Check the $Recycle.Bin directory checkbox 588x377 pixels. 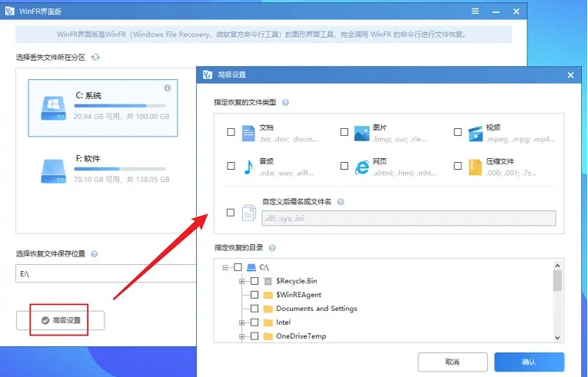click(254, 281)
